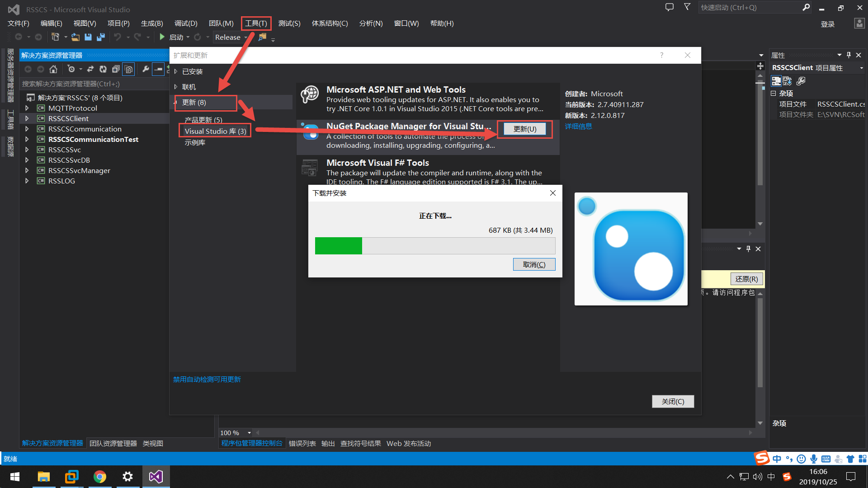This screenshot has width=868, height=488.
Task: Enable categorized view in Properties panel
Action: click(776, 80)
